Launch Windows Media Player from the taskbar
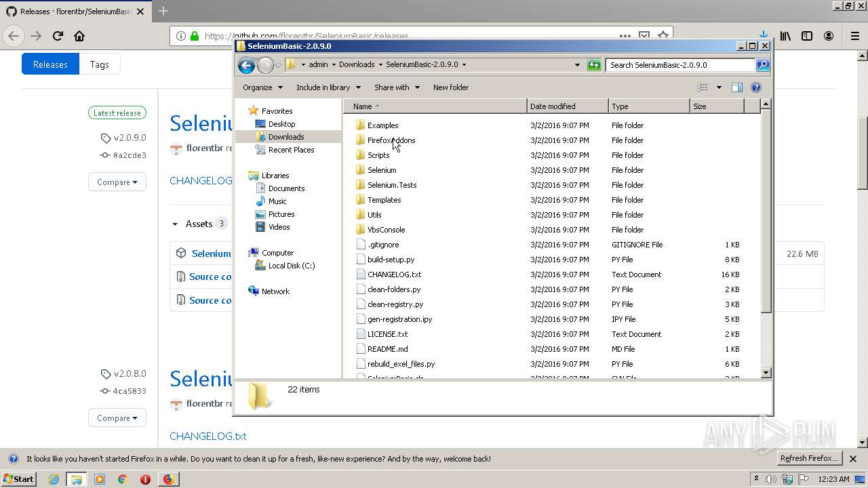868x488 pixels. tap(100, 479)
